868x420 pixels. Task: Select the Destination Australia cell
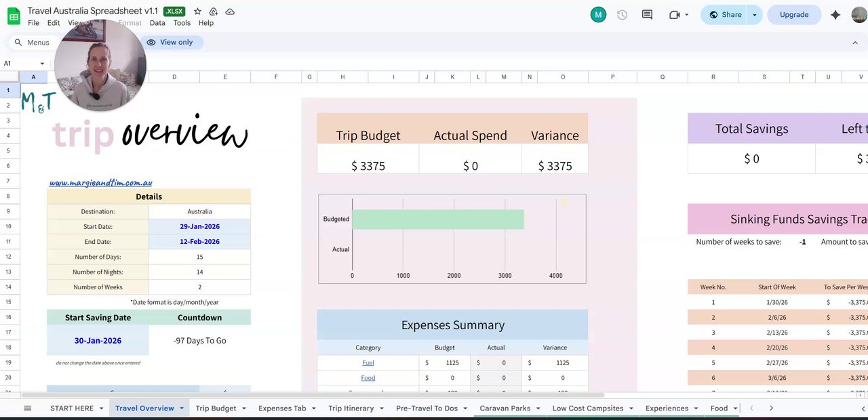pyautogui.click(x=199, y=211)
